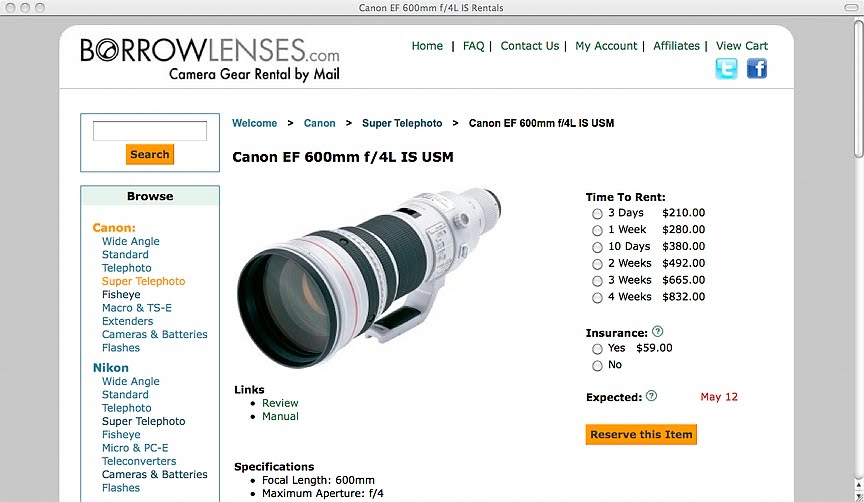
Task: Click the window toolbar pill button
Action: [851, 8]
